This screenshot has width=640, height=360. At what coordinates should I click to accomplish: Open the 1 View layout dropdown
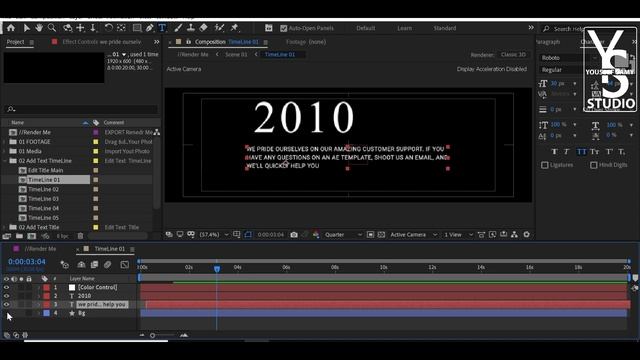pyautogui.click(x=458, y=235)
